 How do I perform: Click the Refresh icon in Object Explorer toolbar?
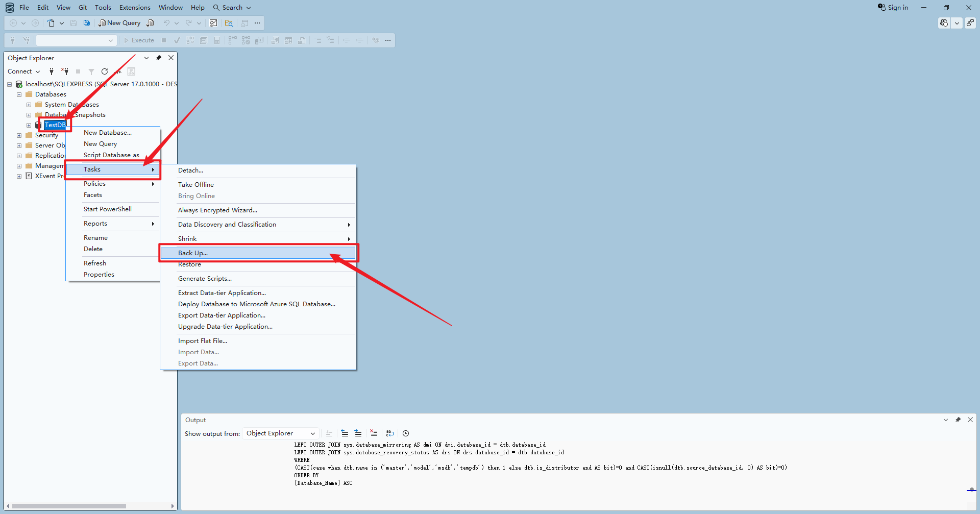click(105, 71)
